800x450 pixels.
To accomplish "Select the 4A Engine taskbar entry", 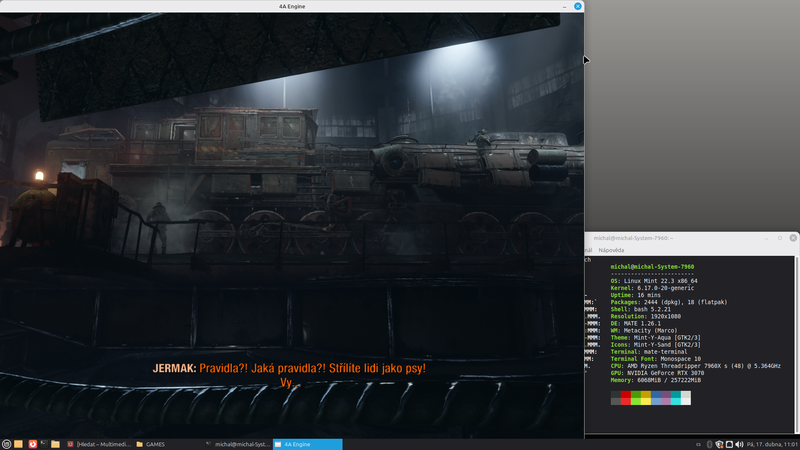I will [307, 444].
